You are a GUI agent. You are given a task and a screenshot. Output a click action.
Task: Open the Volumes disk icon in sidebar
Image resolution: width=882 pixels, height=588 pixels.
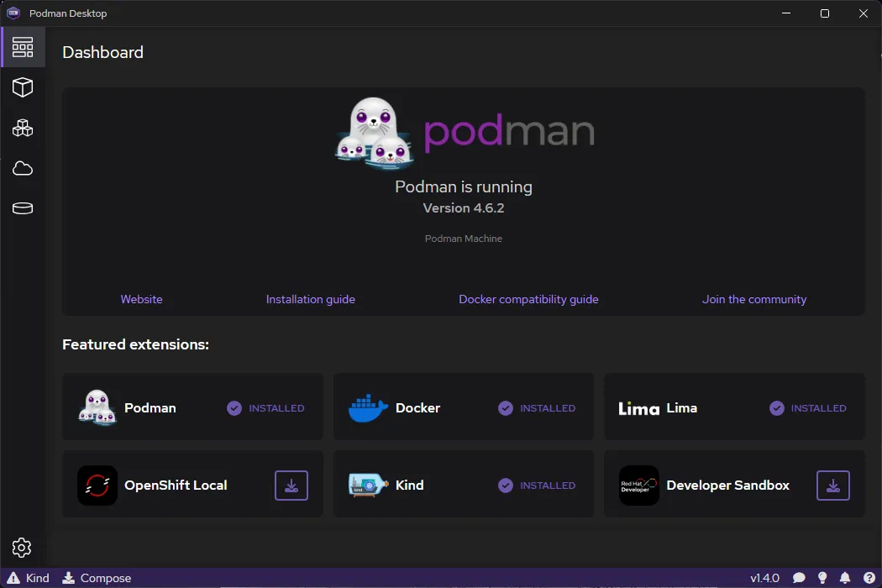click(x=23, y=208)
